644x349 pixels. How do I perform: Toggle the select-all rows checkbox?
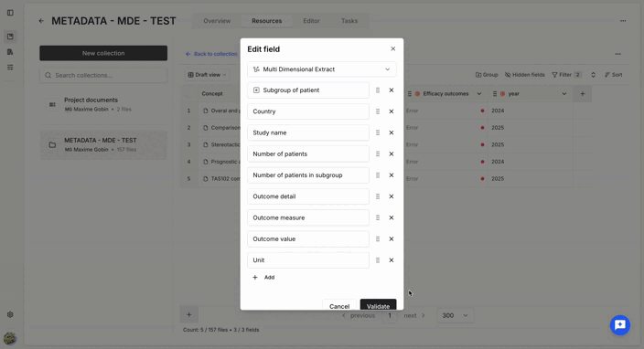coord(189,94)
